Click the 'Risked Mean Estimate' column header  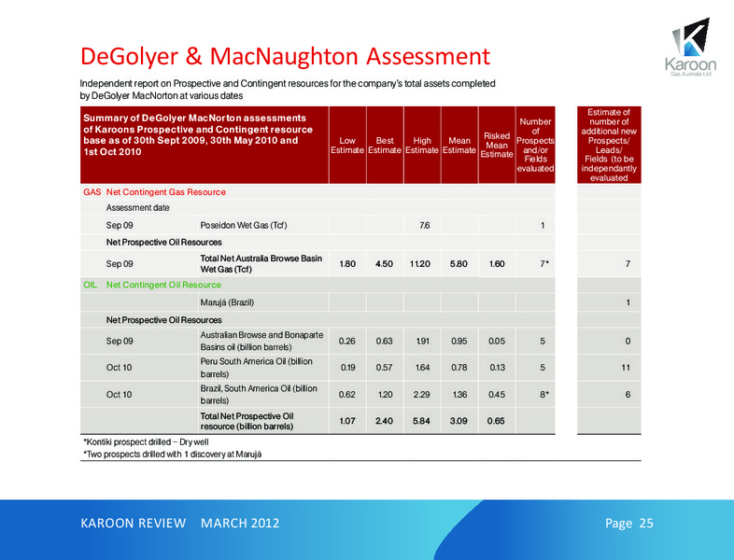[497, 145]
